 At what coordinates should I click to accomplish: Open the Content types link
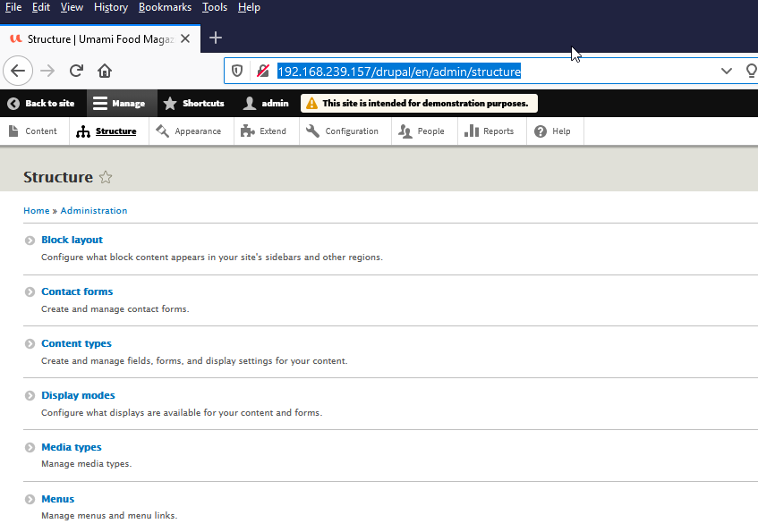(76, 343)
